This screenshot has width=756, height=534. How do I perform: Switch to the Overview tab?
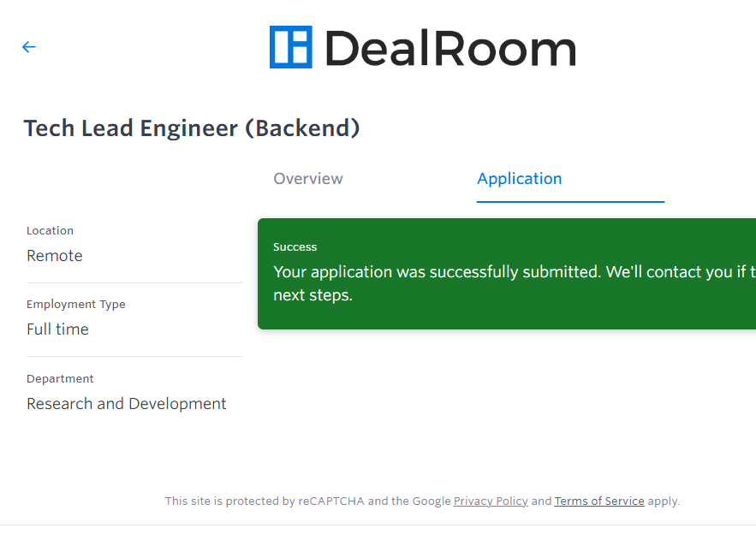(x=308, y=179)
